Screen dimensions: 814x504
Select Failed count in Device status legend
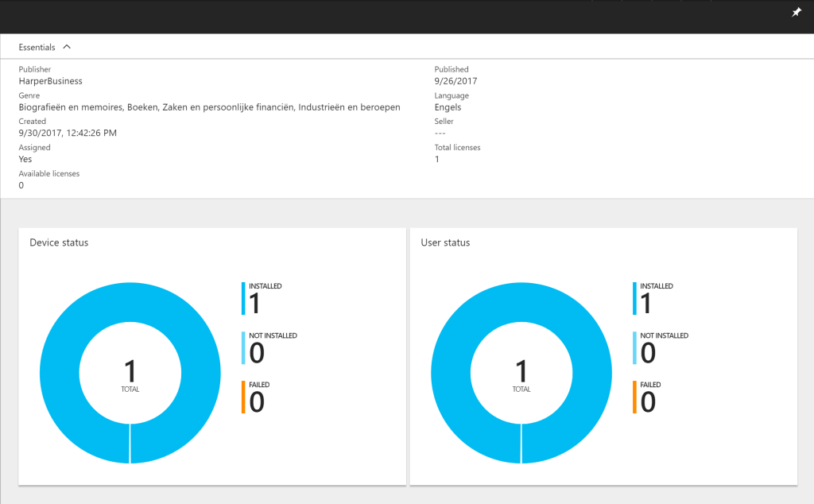[x=256, y=401]
